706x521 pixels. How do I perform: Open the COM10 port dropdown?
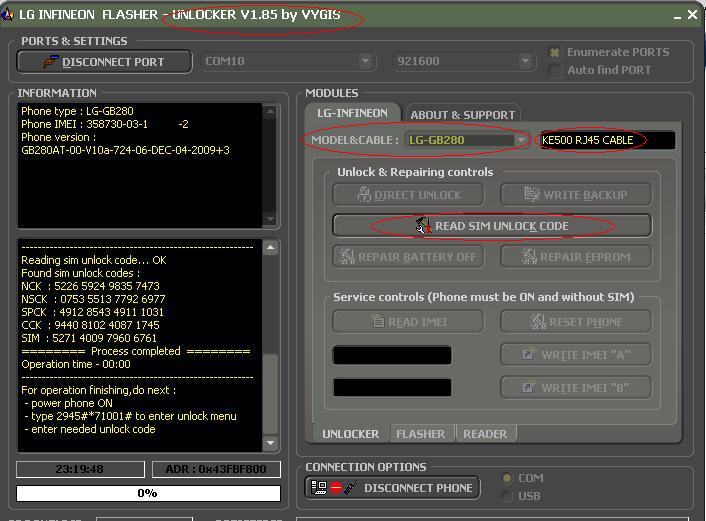tap(366, 61)
